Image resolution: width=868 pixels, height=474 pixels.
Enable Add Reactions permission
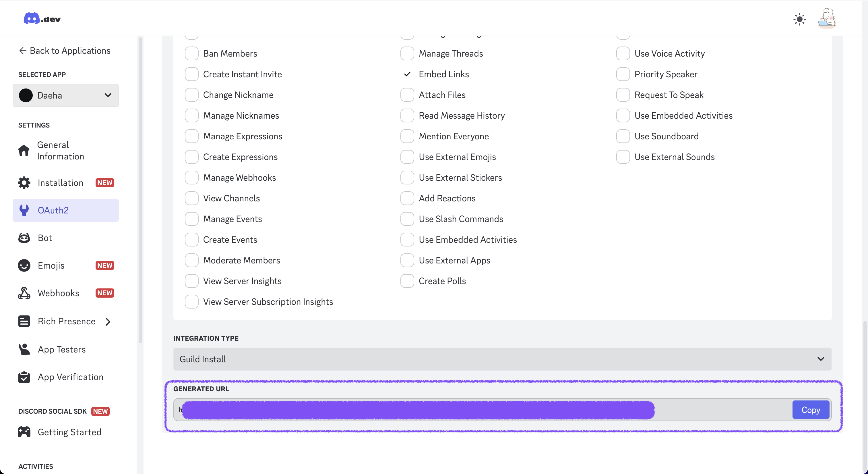[407, 198]
